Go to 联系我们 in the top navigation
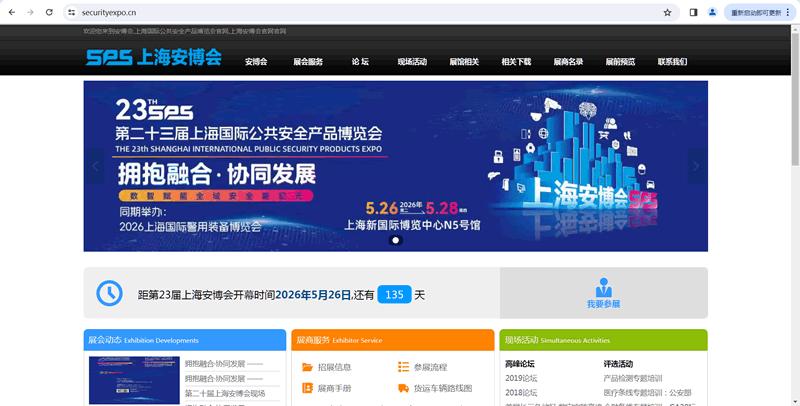 (x=672, y=62)
